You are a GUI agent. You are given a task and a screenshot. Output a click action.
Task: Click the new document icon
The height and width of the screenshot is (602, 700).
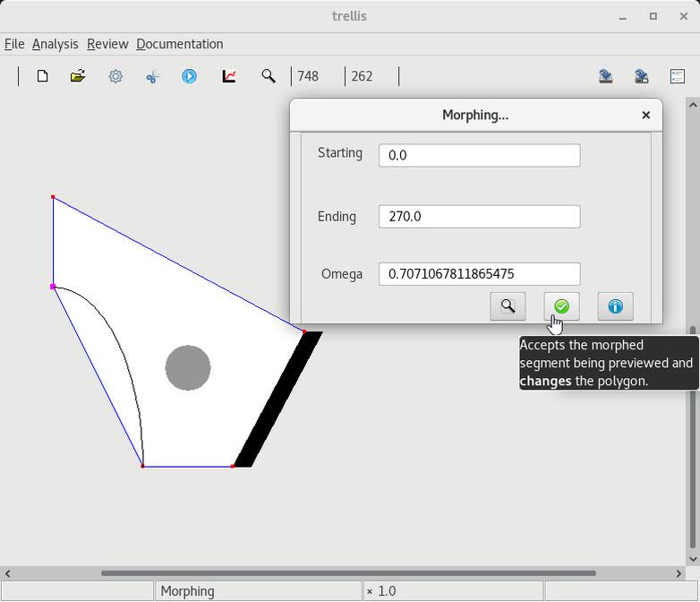tap(42, 76)
